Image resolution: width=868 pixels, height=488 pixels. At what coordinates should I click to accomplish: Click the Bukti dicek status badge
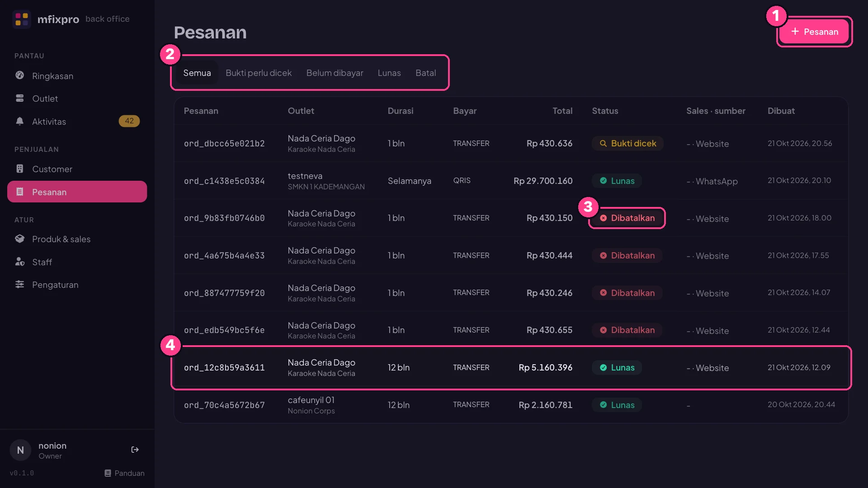(627, 143)
